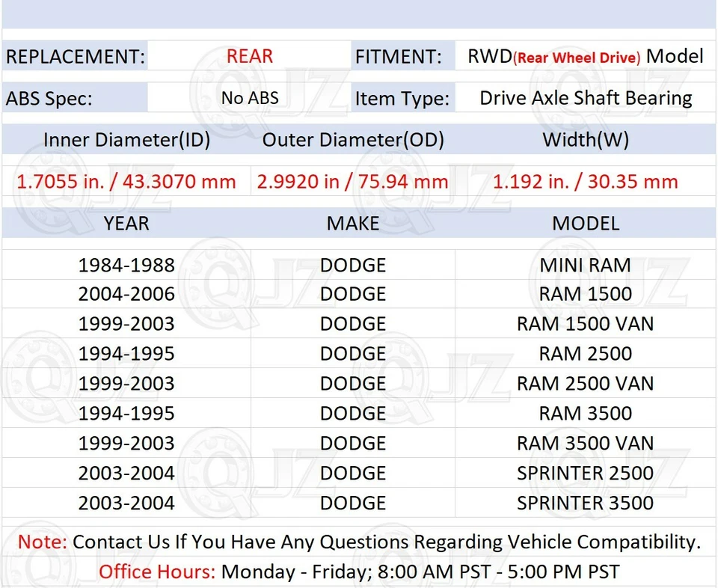Select year 2003-2004 in SPRINTER 2500 row
Image resolution: width=718 pixels, height=588 pixels.
point(126,473)
